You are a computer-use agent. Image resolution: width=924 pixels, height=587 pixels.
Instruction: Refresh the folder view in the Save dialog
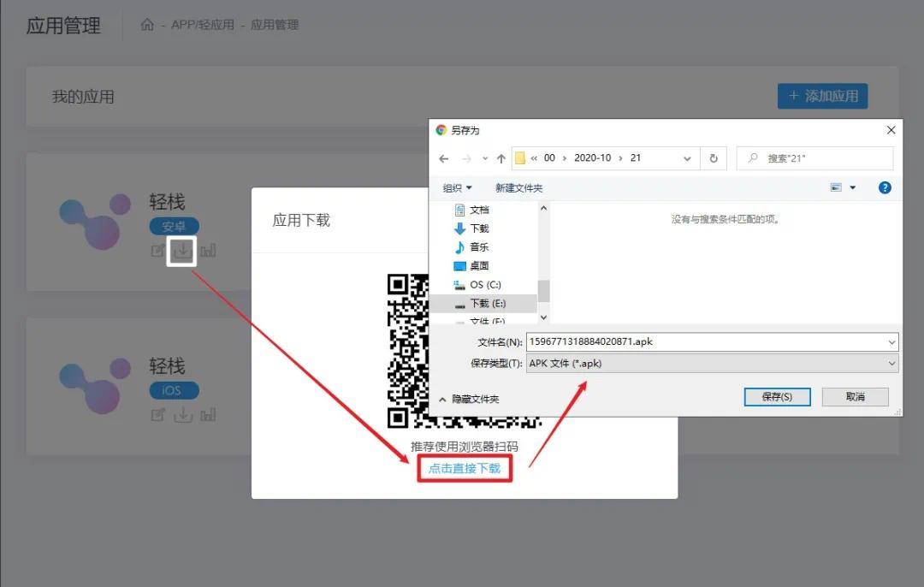(715, 157)
